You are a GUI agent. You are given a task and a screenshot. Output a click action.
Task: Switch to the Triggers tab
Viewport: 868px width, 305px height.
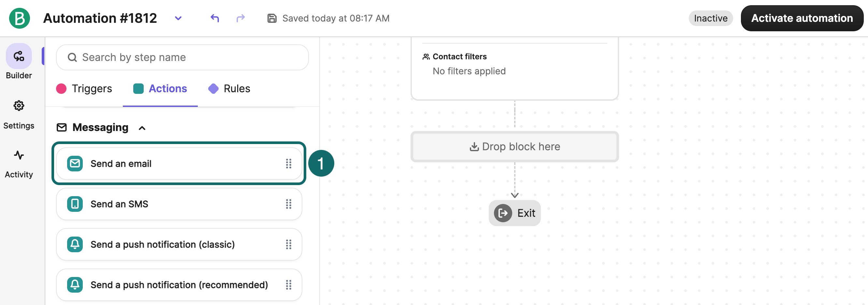click(84, 89)
